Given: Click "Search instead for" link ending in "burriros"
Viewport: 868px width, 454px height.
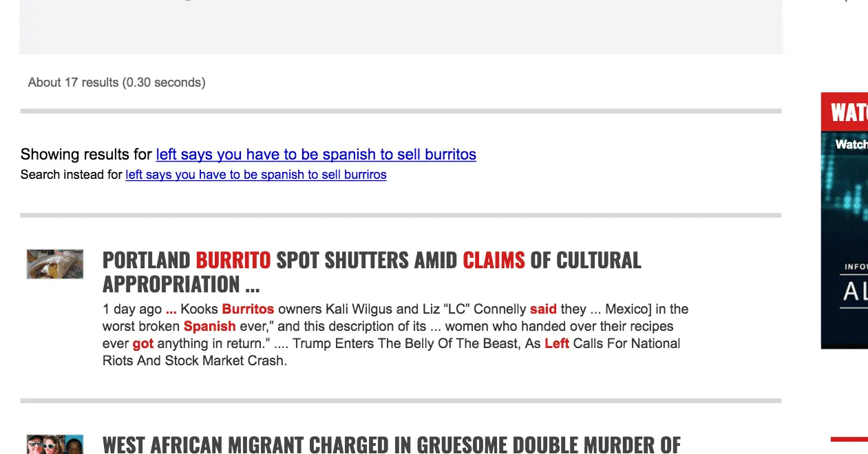Looking at the screenshot, I should 255,175.
